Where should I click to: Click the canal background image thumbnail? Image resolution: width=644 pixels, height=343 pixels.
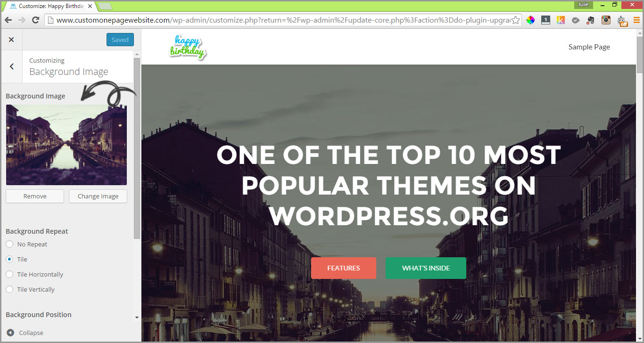coord(66,145)
